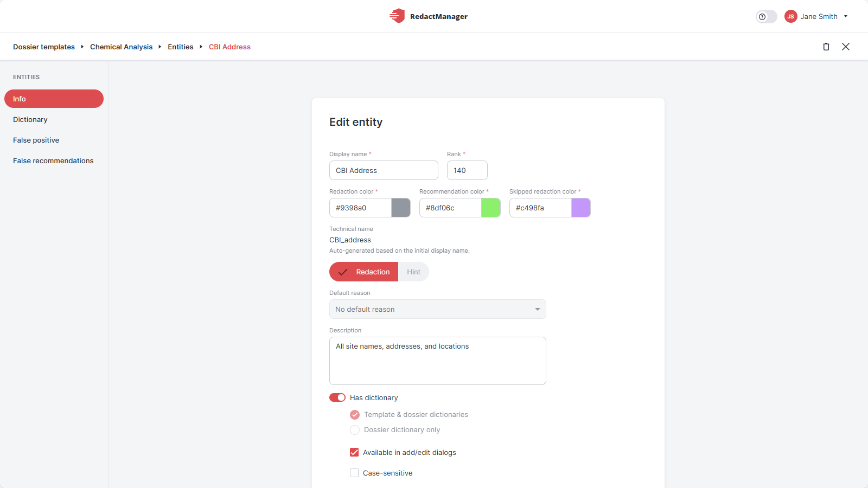Viewport: 868px width, 488px height.
Task: Open the green recommendation color swatch
Action: (491, 208)
